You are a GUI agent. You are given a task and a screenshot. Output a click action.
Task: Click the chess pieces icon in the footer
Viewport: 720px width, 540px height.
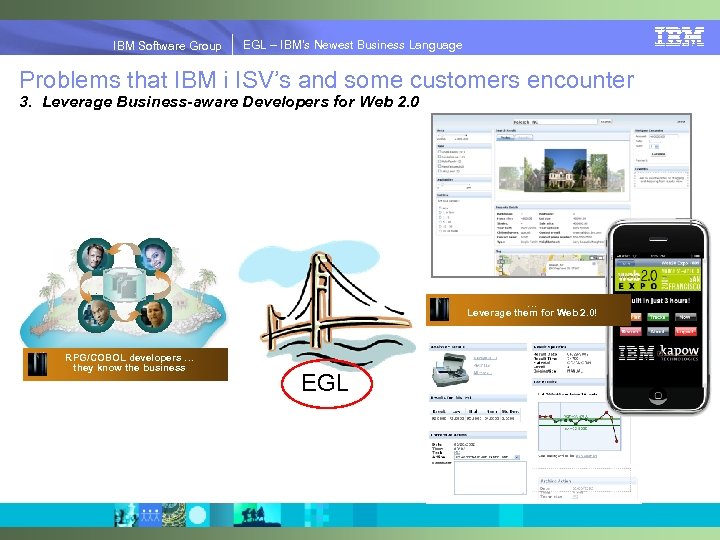[124, 515]
